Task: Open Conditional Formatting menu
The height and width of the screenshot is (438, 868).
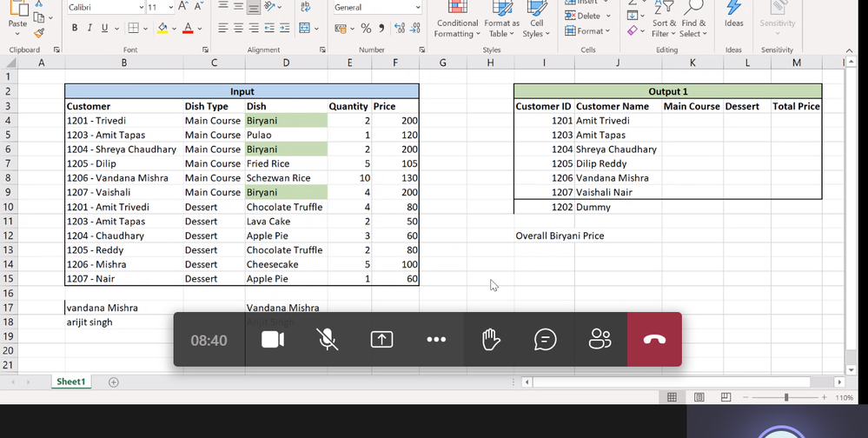Action: tap(456, 19)
